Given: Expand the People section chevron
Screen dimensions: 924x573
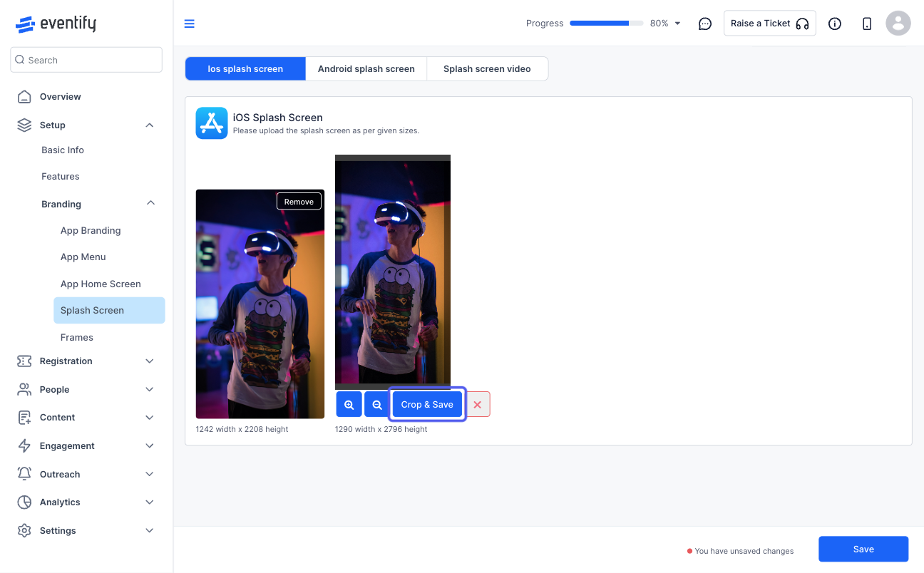Looking at the screenshot, I should tap(150, 390).
